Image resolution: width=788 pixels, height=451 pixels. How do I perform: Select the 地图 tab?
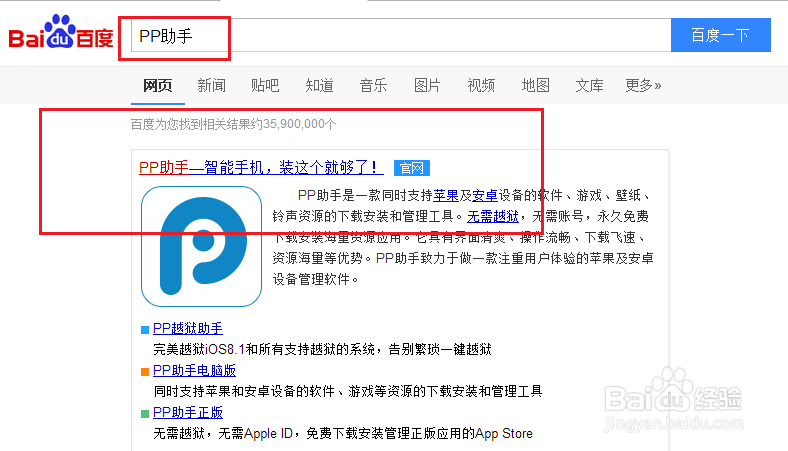point(535,85)
